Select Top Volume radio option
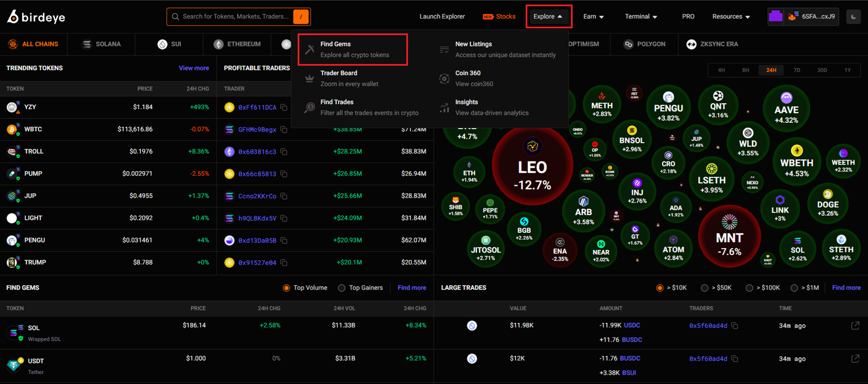The image size is (868, 384). (305, 288)
